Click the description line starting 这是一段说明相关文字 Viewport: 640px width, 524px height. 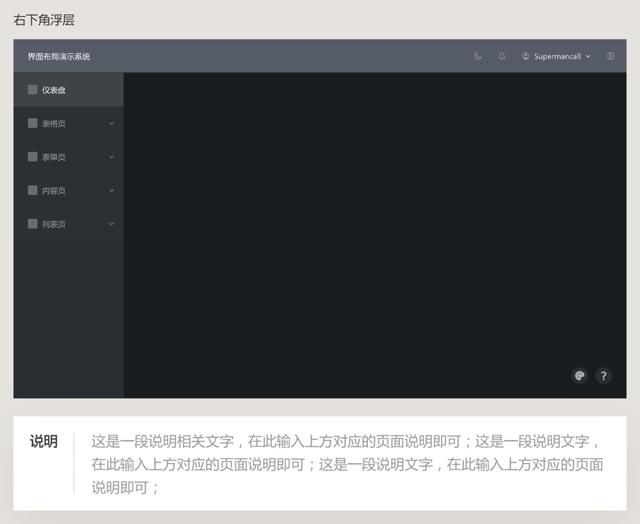[345, 441]
